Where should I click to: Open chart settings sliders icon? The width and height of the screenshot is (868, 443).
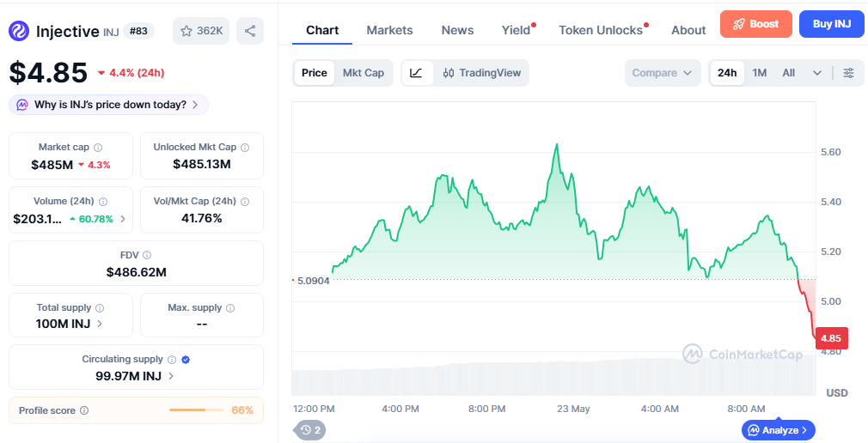(848, 73)
